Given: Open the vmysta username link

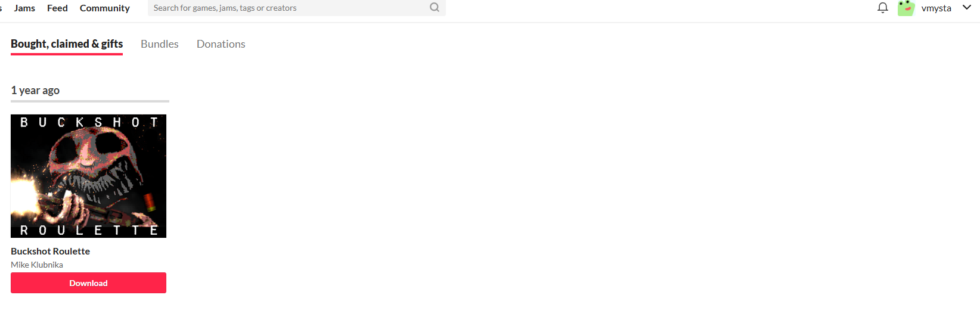Looking at the screenshot, I should (936, 8).
